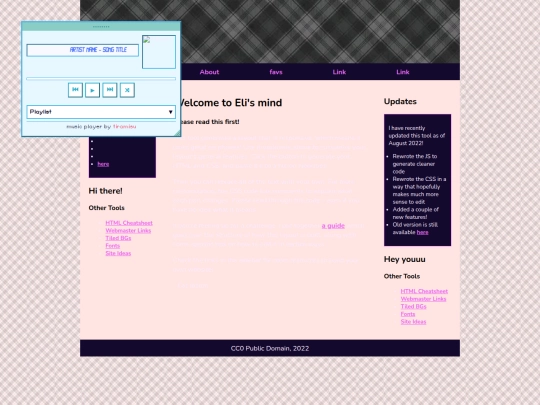Click 'Please read this first!' subheading
Screen dimensions: 540x405
210,122
